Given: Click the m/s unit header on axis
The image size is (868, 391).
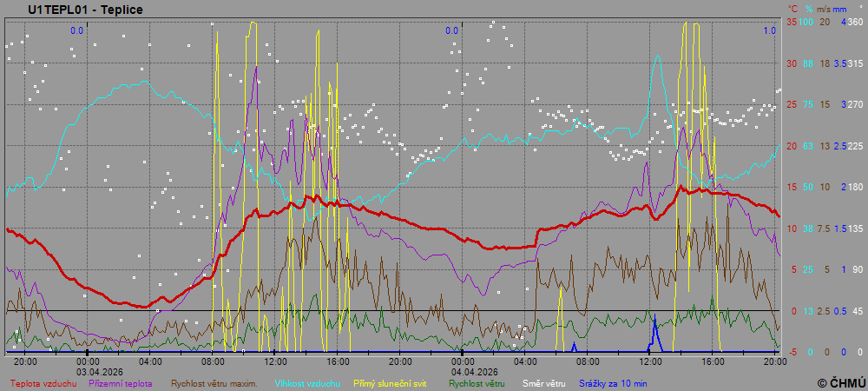Looking at the screenshot, I should tap(825, 9).
